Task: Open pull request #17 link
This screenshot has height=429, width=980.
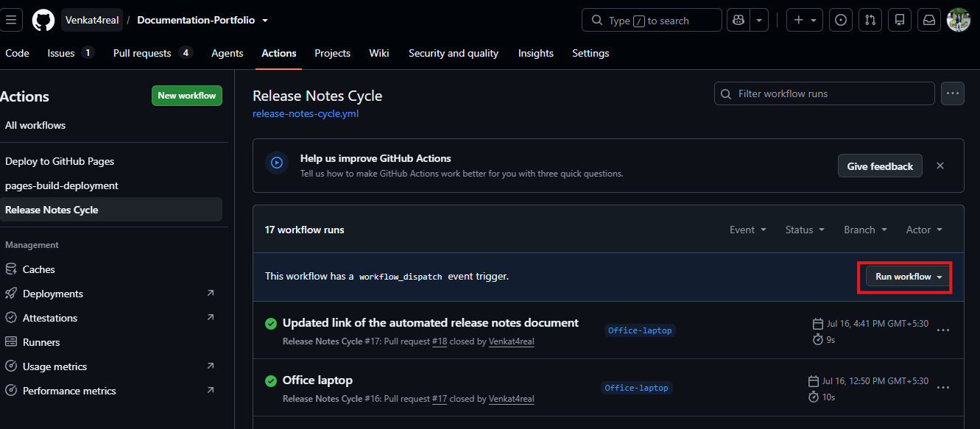Action: 440,399
